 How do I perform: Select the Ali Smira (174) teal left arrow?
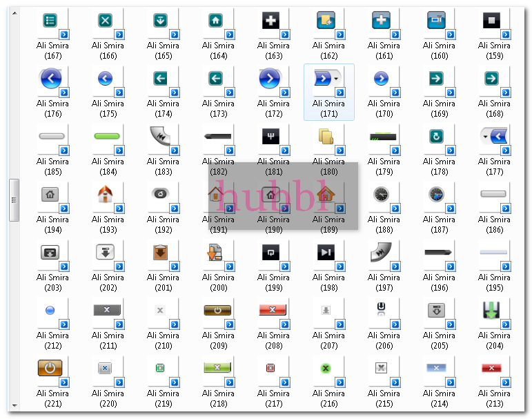pos(161,79)
